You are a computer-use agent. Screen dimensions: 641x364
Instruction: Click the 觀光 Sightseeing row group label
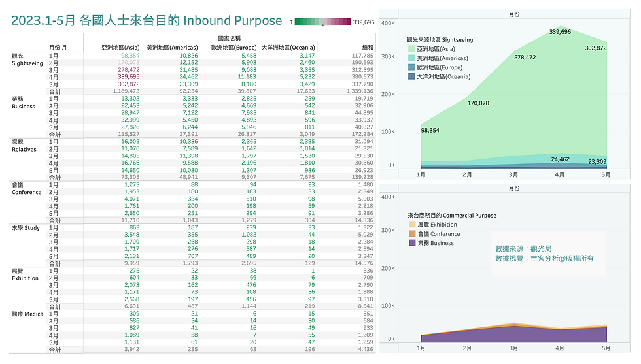pos(27,59)
